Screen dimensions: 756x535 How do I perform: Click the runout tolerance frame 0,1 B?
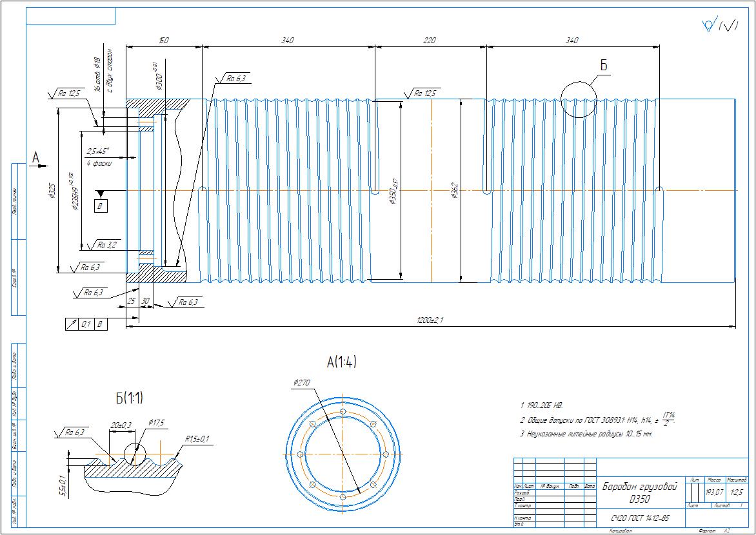point(86,324)
